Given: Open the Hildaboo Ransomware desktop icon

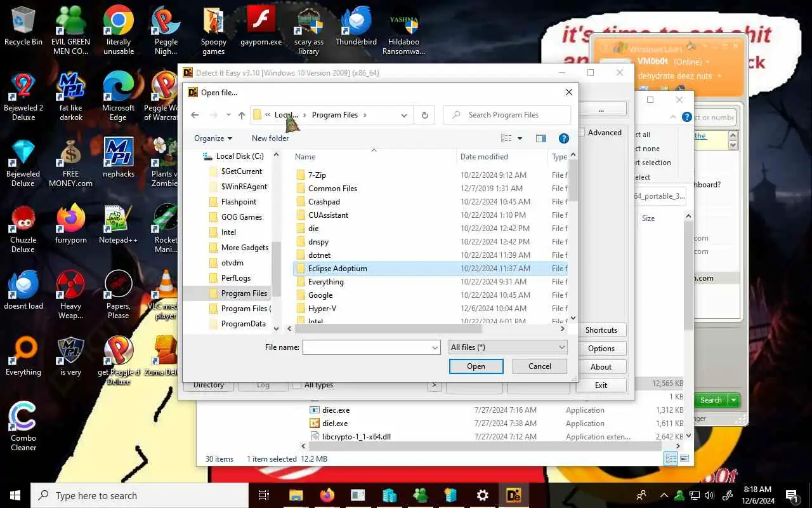Looking at the screenshot, I should (403, 30).
